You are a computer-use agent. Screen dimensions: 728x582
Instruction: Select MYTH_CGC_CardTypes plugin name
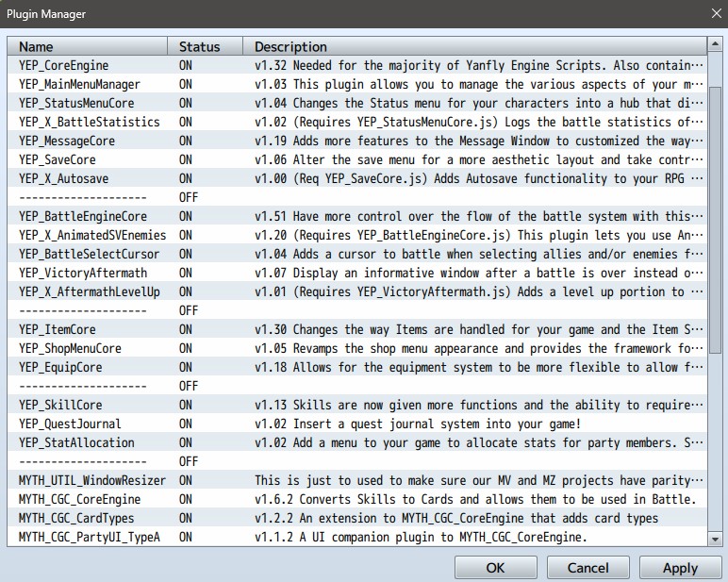coord(76,518)
